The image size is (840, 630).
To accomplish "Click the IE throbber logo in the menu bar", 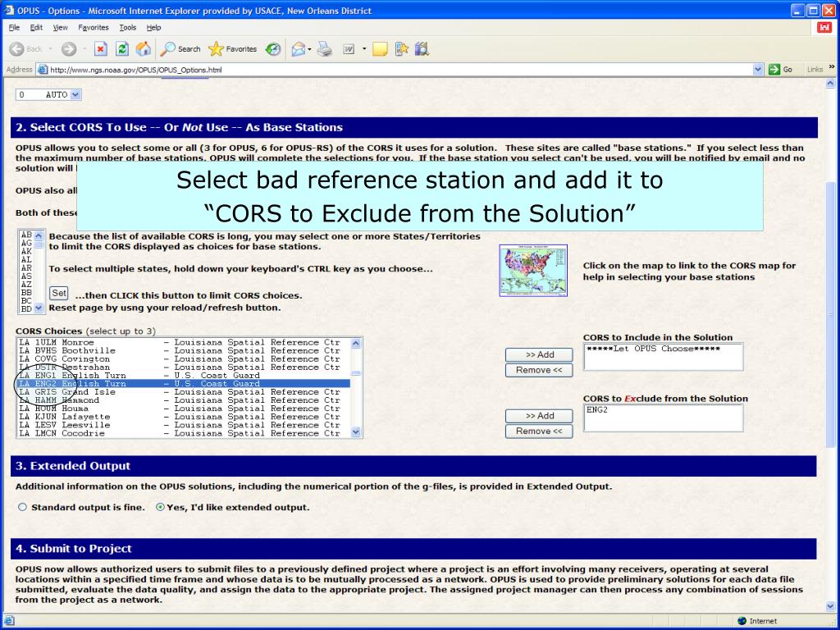I will 824,27.
